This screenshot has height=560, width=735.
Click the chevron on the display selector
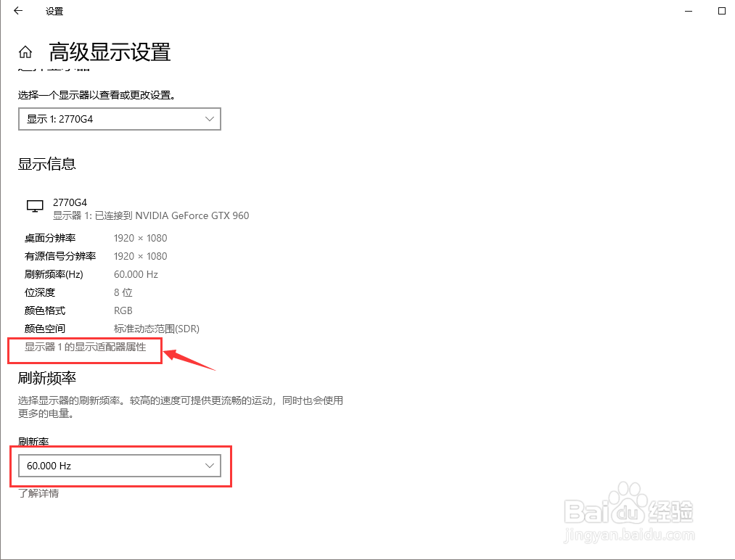(210, 118)
